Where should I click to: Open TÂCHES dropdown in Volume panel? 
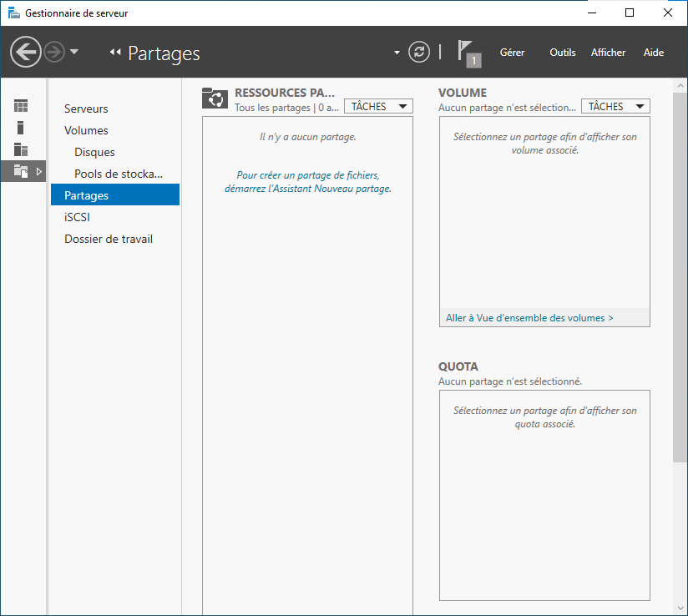(615, 107)
